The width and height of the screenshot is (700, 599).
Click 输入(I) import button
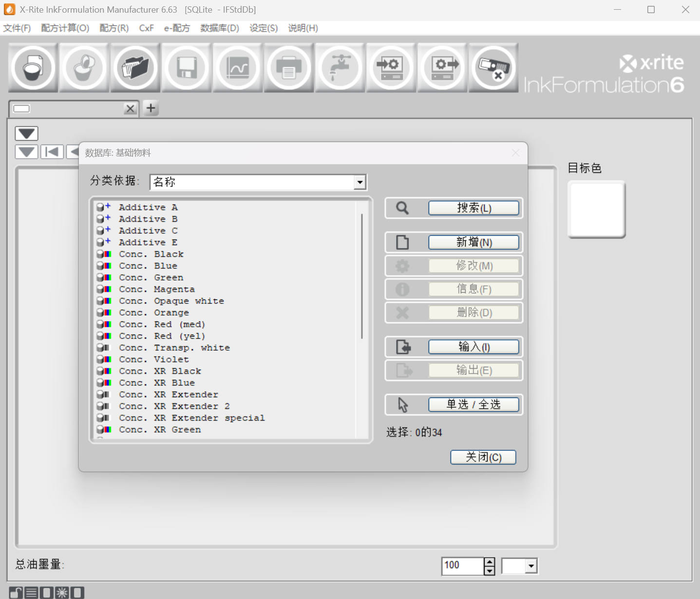point(473,347)
